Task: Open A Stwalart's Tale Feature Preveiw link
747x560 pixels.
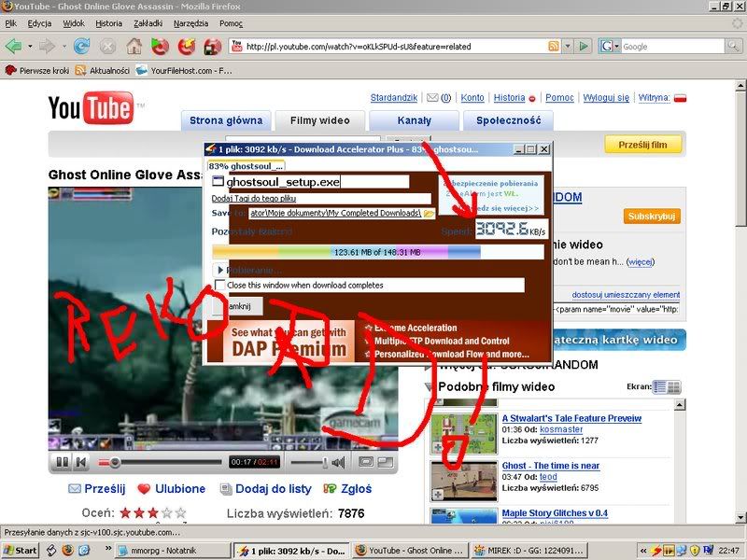Action: [571, 418]
